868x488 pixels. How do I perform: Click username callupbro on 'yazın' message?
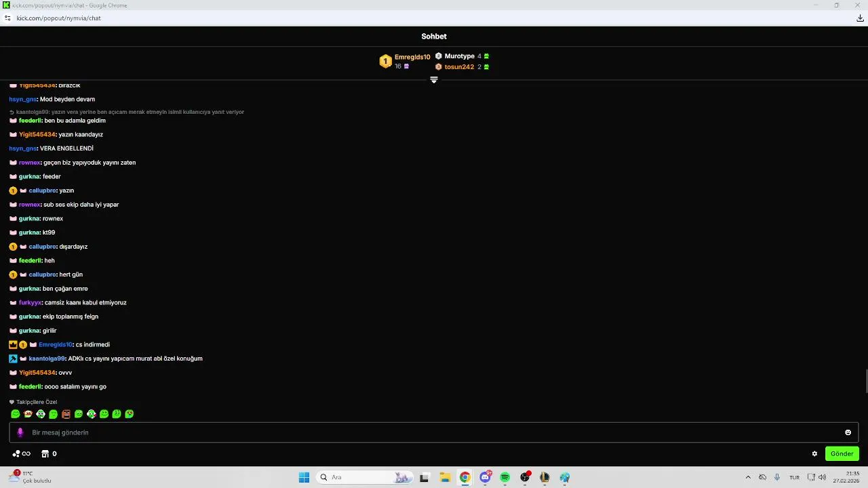pos(42,191)
